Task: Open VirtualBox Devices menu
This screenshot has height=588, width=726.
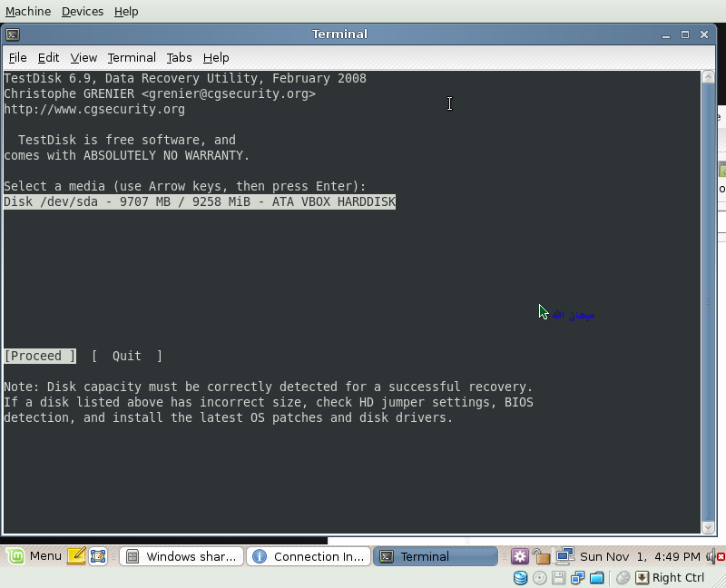Action: 83,11
